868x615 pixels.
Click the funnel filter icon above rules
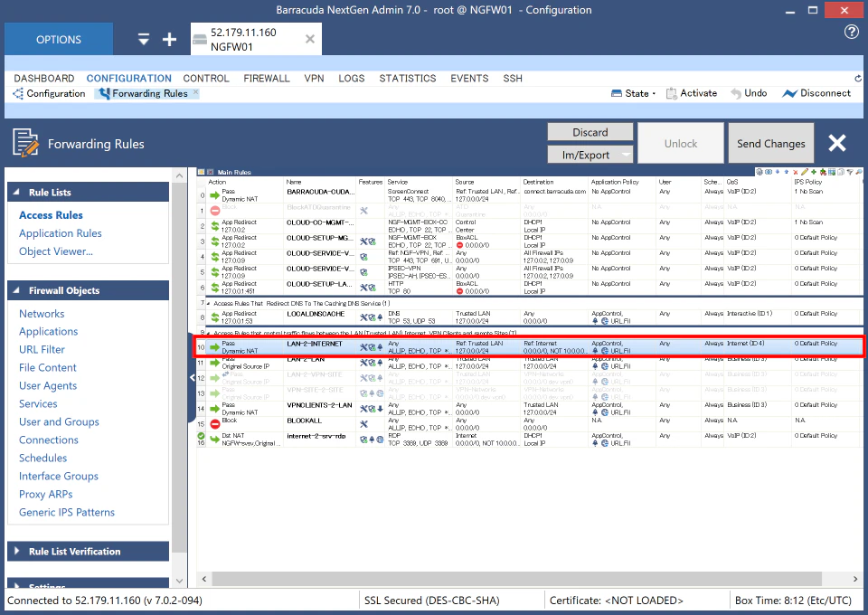[850, 172]
